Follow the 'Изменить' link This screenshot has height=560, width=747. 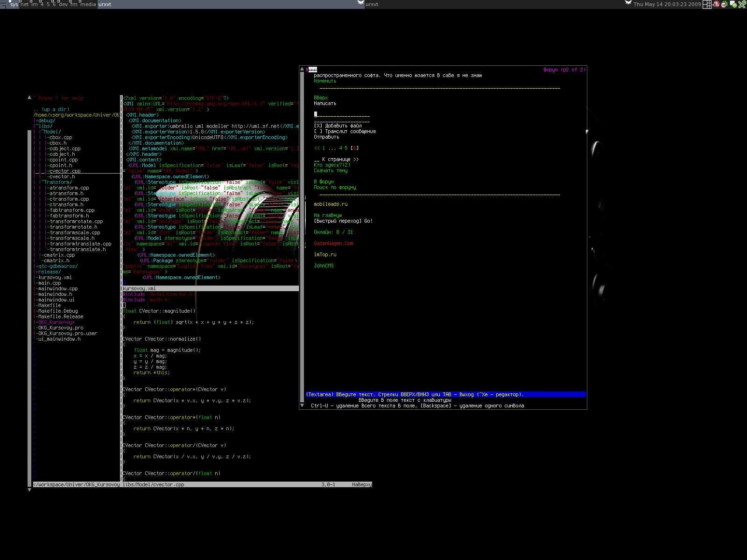[x=325, y=81]
